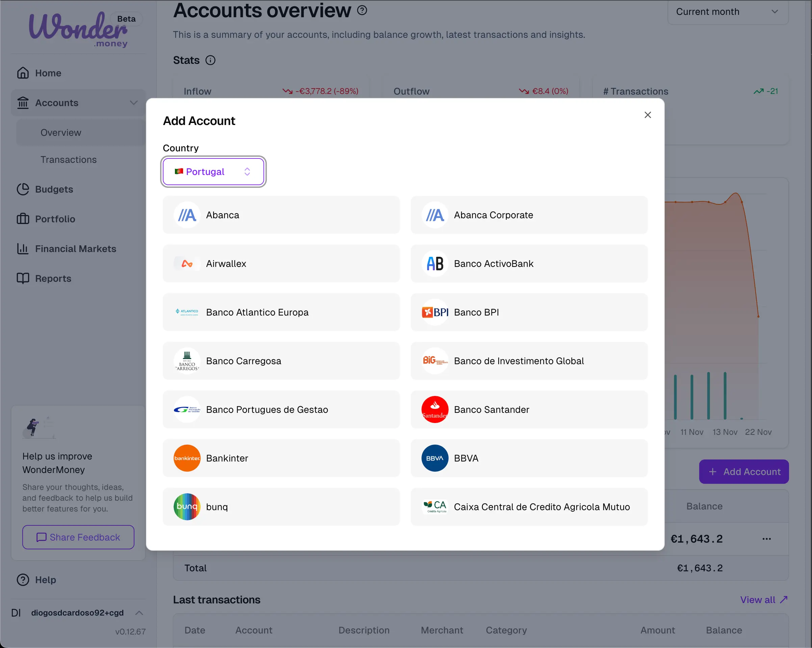Open the Stats info icon

tap(210, 60)
